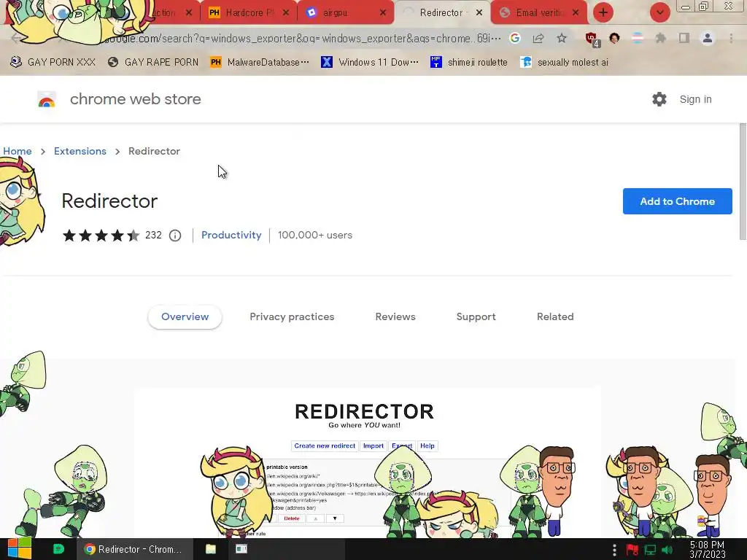Click the page vertical scrollbar thumb
The width and height of the screenshot is (747, 560).
coord(743,181)
